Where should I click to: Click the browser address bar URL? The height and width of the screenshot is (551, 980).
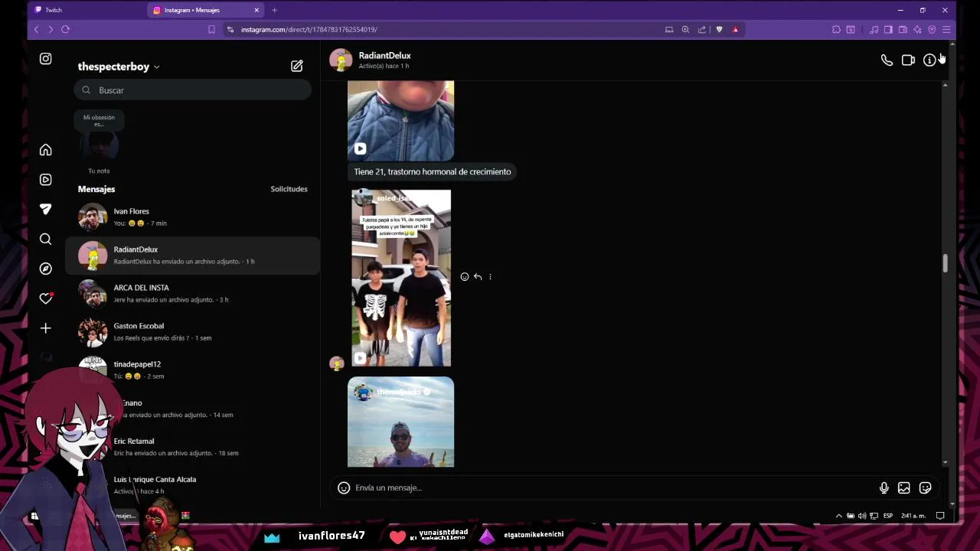point(309,30)
